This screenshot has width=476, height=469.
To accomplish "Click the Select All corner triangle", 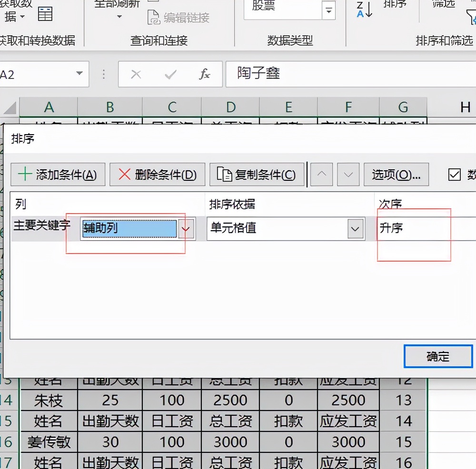I will coord(10,107).
